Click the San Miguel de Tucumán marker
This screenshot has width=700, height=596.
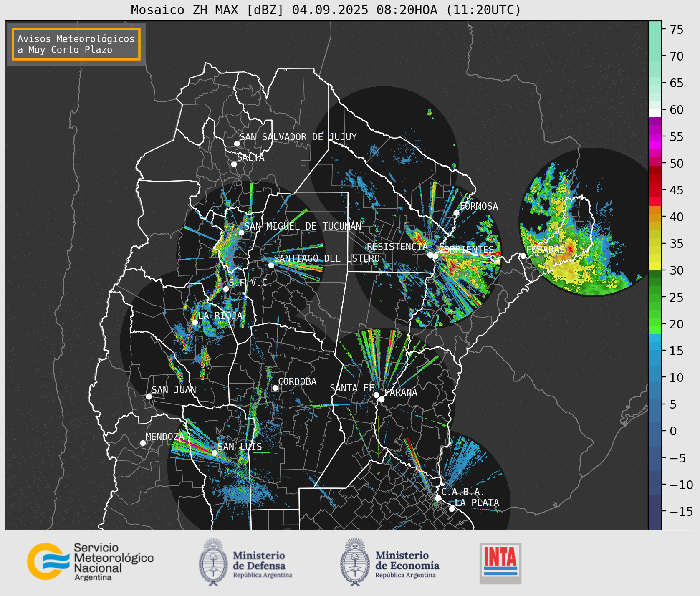pyautogui.click(x=241, y=232)
